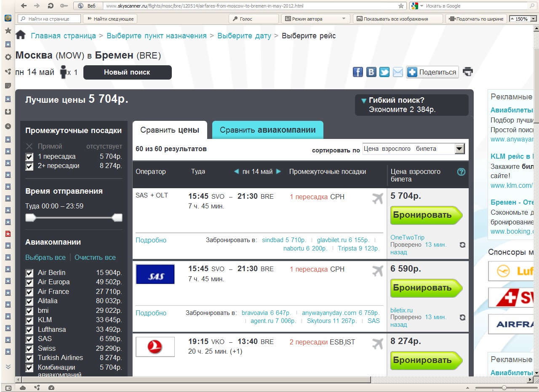Uncheck the Lufthansa airline checkbox
539x392 pixels.
coord(29,330)
